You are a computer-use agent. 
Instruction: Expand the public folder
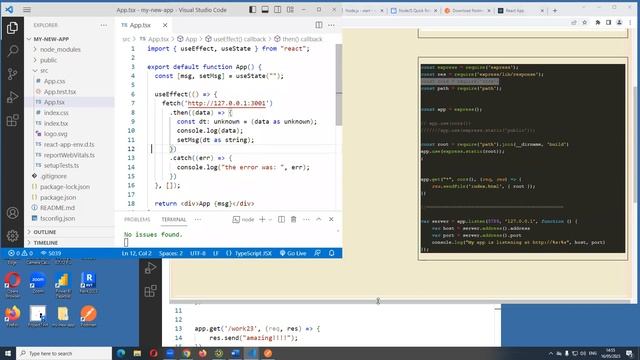[x=49, y=60]
